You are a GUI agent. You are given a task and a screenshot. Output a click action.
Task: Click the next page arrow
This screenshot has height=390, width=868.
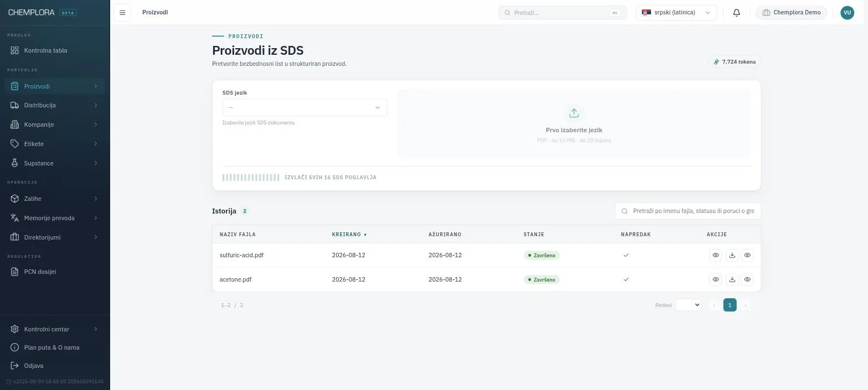pyautogui.click(x=746, y=305)
